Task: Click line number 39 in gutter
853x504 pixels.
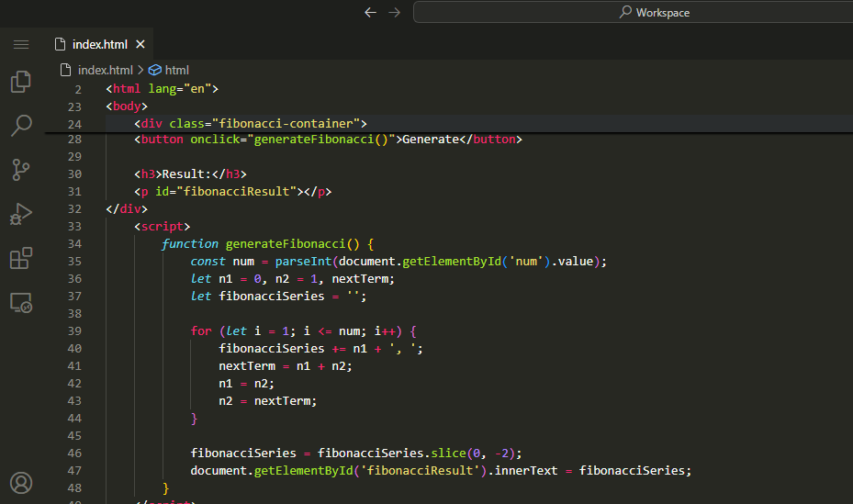Action: coord(74,331)
